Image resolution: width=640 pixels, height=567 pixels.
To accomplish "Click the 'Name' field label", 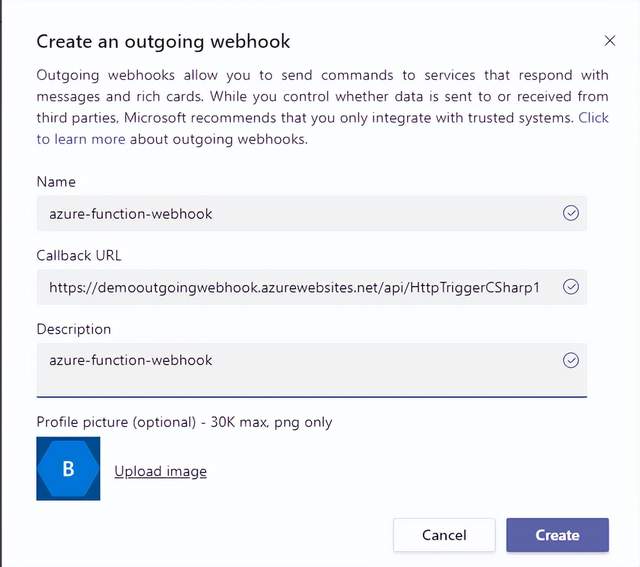I will [x=56, y=182].
